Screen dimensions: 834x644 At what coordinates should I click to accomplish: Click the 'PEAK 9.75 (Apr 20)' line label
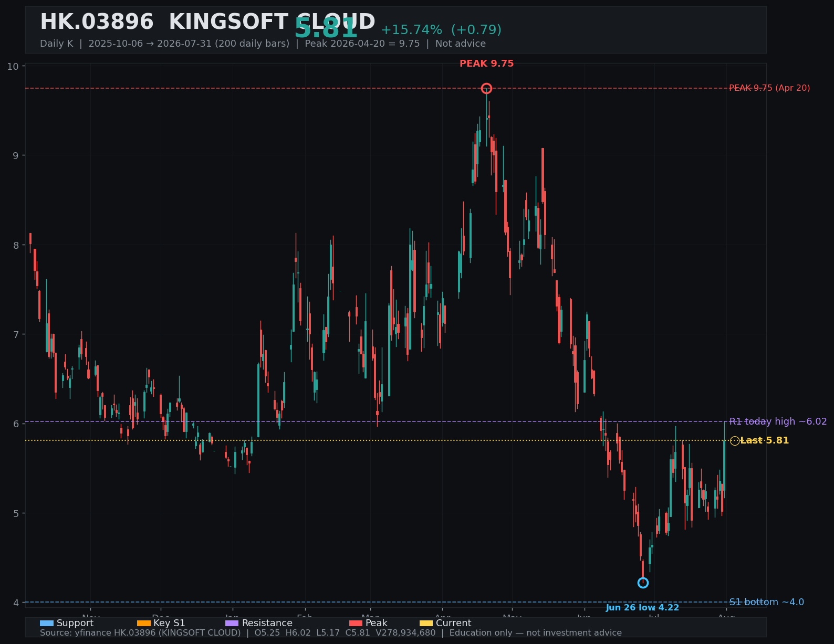pos(769,88)
